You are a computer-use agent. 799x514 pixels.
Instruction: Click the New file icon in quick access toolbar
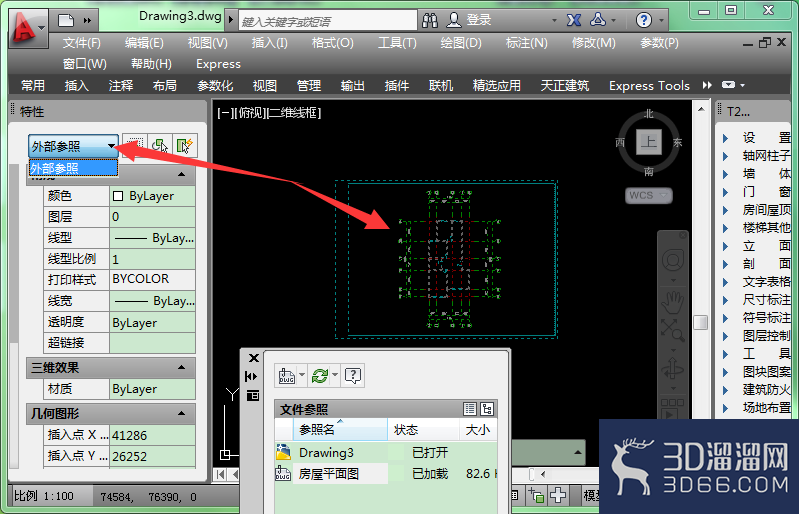pyautogui.click(x=66, y=21)
